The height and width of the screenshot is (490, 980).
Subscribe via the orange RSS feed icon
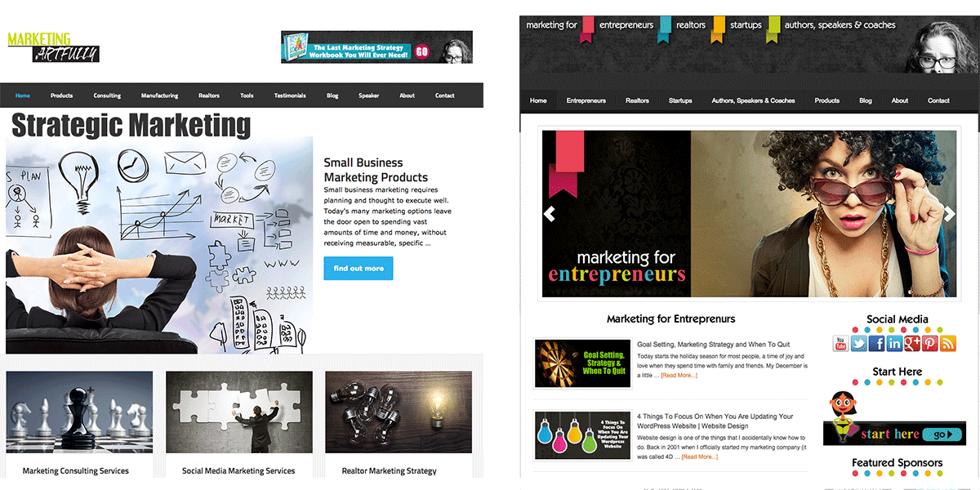coord(948,344)
